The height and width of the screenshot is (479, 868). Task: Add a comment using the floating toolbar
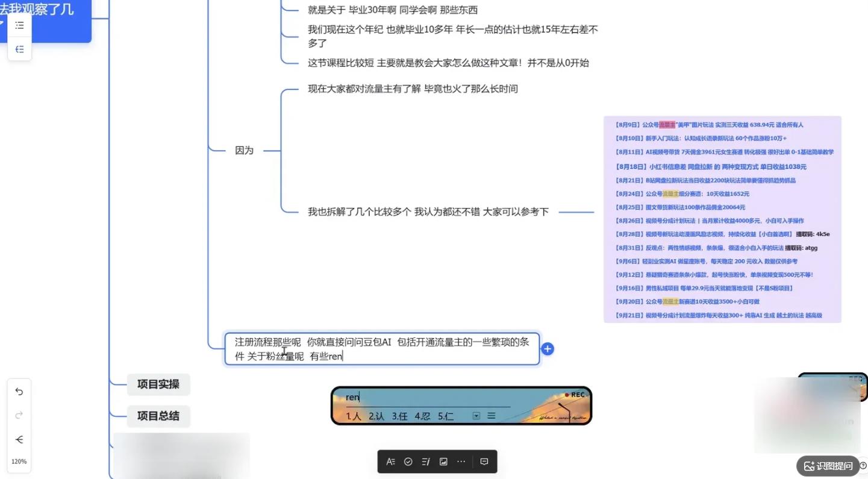tap(484, 462)
